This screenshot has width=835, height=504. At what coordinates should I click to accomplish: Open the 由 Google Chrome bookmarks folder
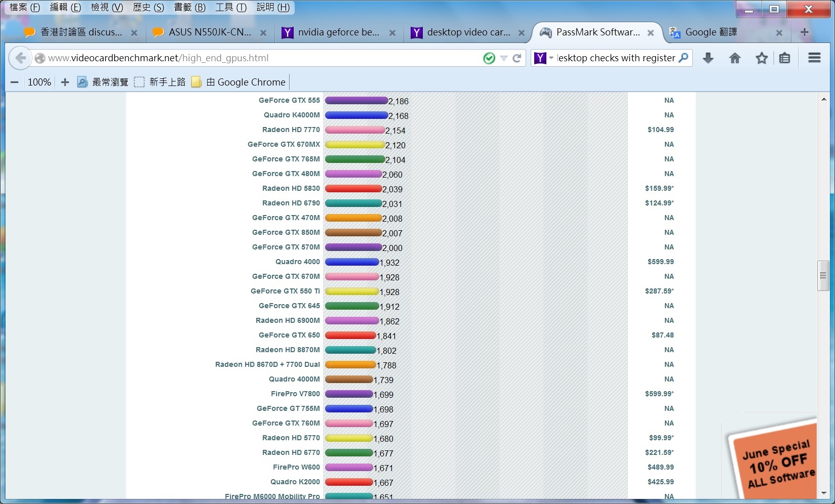(238, 82)
